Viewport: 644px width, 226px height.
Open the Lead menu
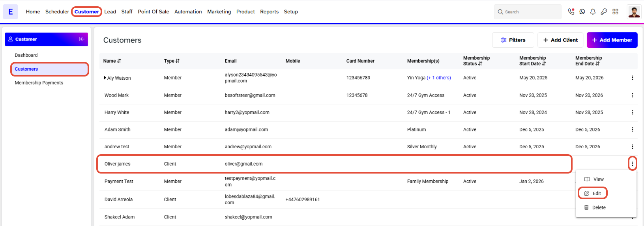pyautogui.click(x=110, y=12)
